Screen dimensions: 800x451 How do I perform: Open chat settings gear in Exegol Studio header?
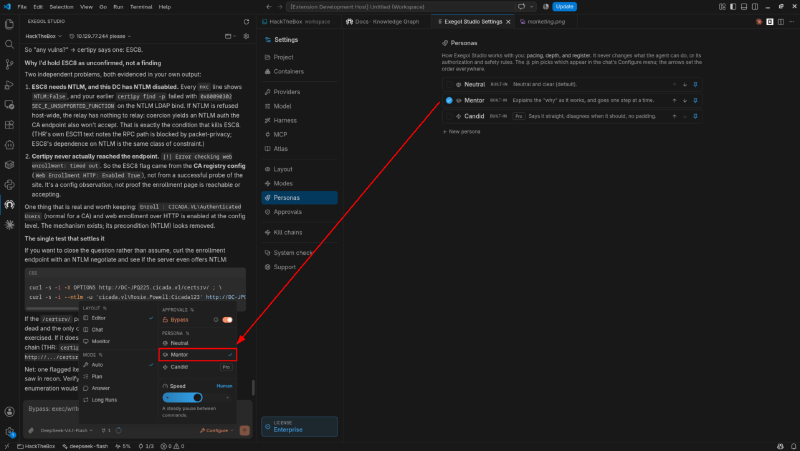(x=246, y=36)
